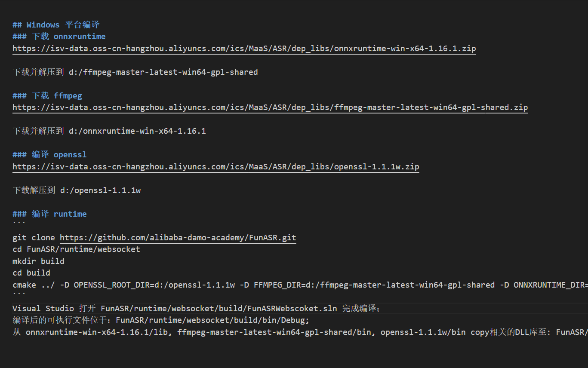Click the cmake OPENSSL_ROOT_DIR command line
The image size is (588, 368).
[x=300, y=285]
